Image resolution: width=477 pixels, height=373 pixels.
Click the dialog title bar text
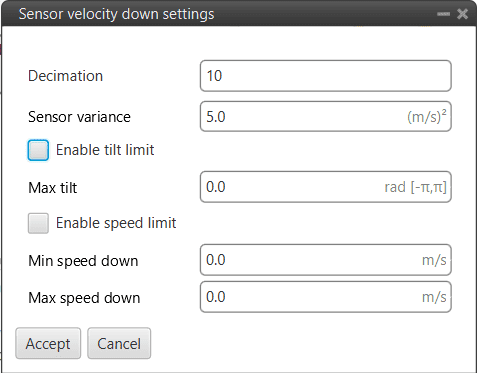[116, 14]
